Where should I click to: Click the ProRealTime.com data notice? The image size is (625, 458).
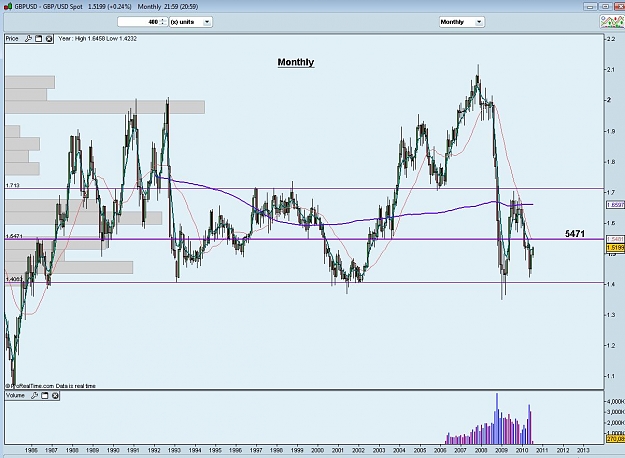click(51, 386)
